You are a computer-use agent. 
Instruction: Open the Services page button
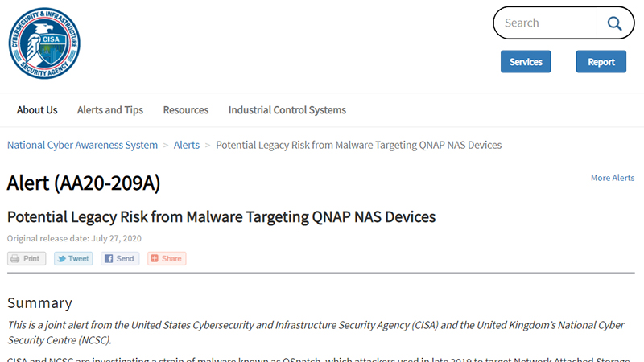(526, 62)
